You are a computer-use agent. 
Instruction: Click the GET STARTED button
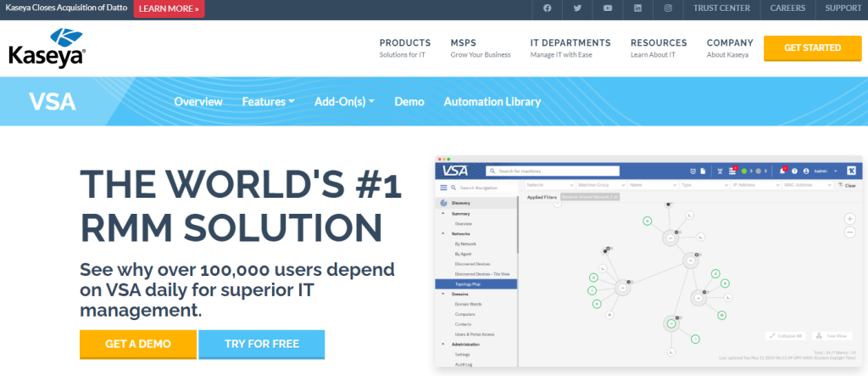pyautogui.click(x=813, y=48)
